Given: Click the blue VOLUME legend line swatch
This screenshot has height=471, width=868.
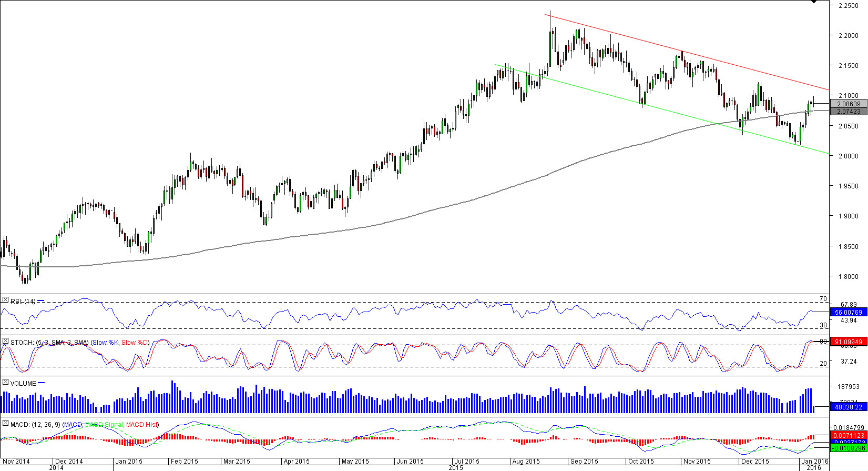Looking at the screenshot, I should (42, 383).
